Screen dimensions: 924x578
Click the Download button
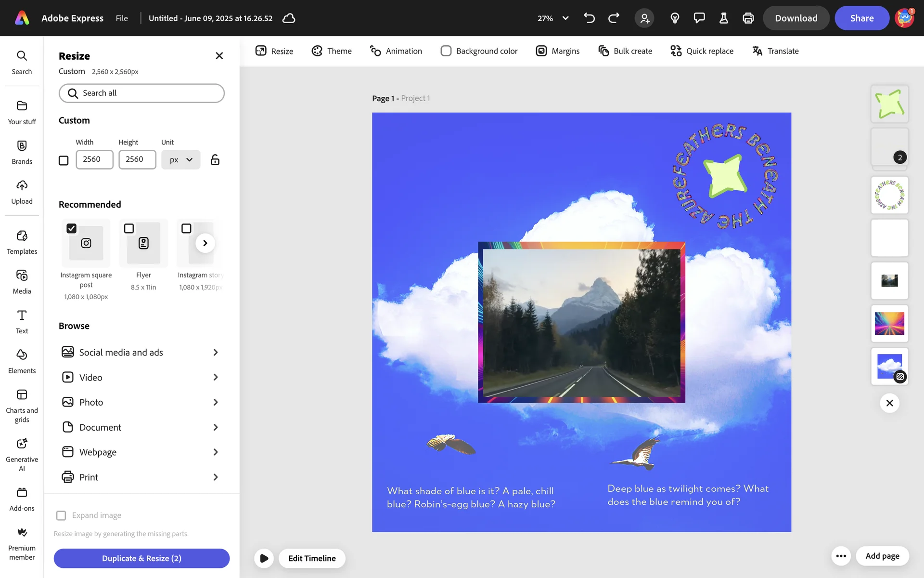click(x=796, y=18)
